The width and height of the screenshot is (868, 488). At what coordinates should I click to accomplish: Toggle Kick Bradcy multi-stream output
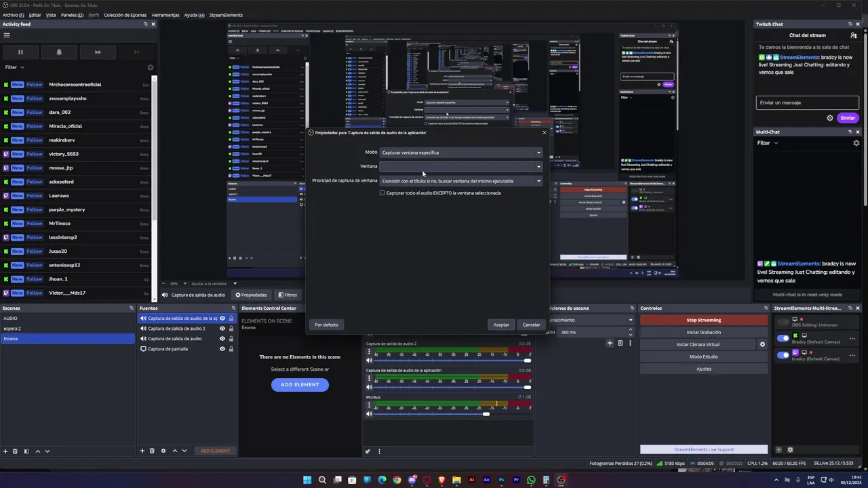click(783, 338)
